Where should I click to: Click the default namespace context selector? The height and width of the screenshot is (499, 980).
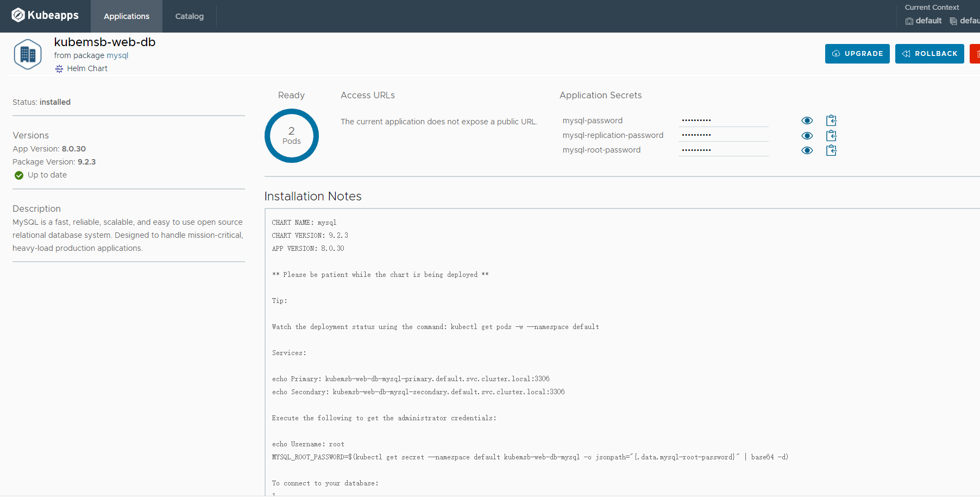(965, 21)
